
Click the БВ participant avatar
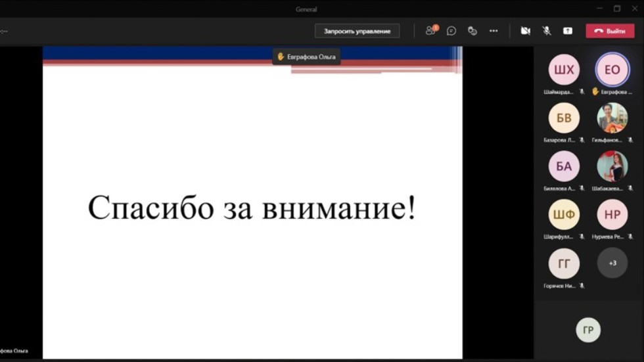tap(564, 118)
